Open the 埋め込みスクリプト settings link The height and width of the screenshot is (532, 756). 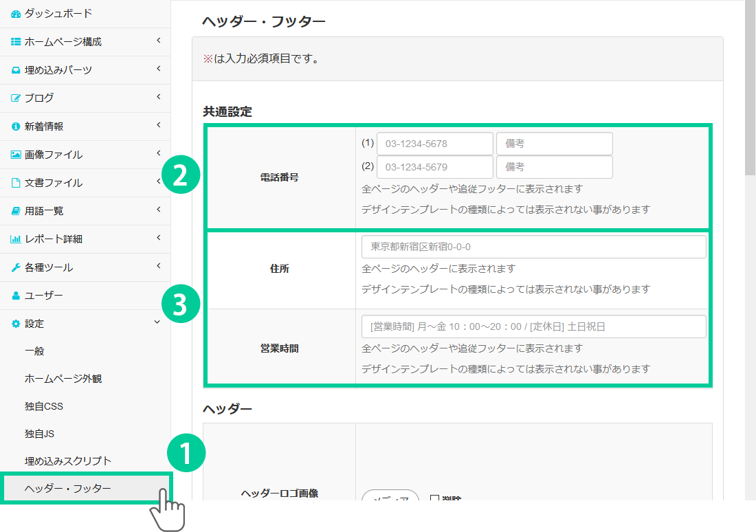(67, 461)
